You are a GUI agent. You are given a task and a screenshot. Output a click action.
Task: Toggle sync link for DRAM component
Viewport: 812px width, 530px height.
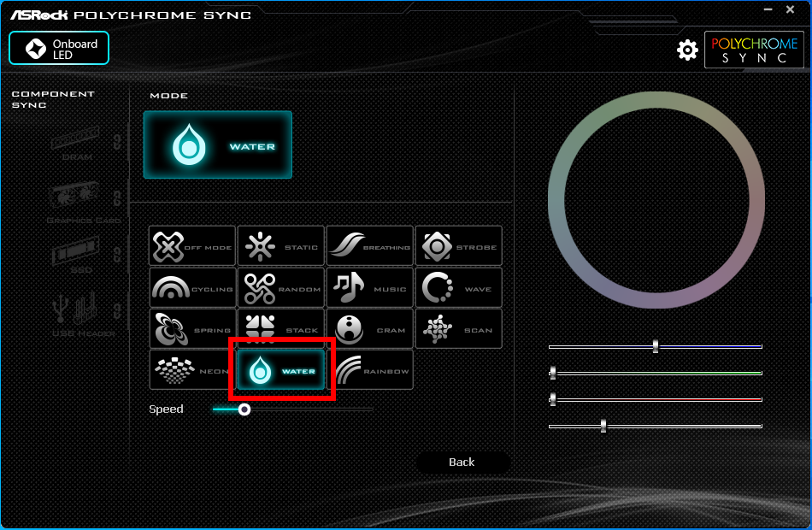point(118,141)
